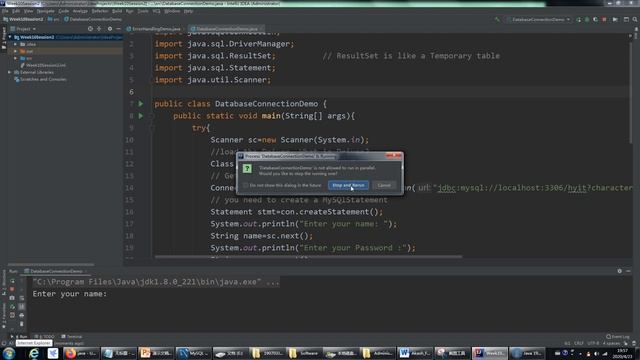Open the Window menu
This screenshot has width=640, height=360.
click(172, 11)
